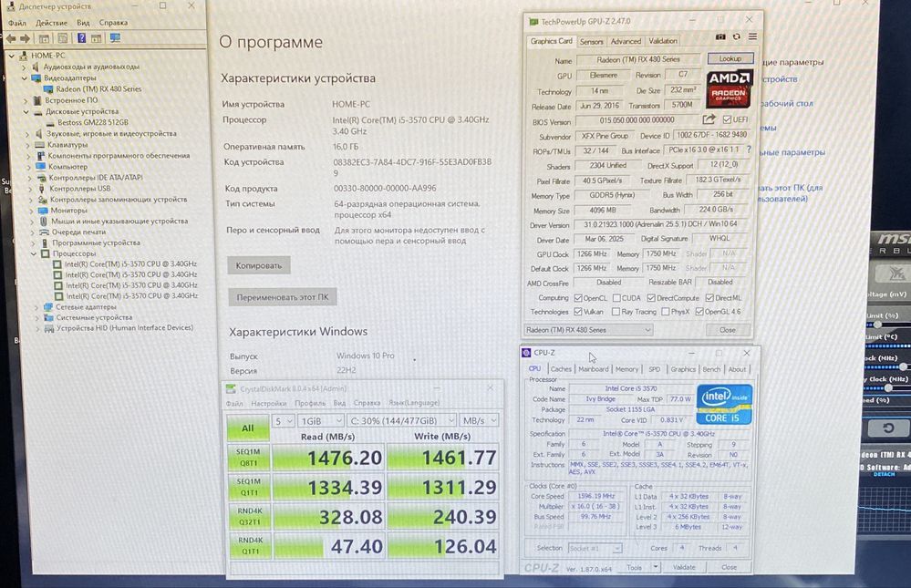
Task: Toggle Ray Tracing checkbox in GPU-Z
Action: pyautogui.click(x=616, y=312)
